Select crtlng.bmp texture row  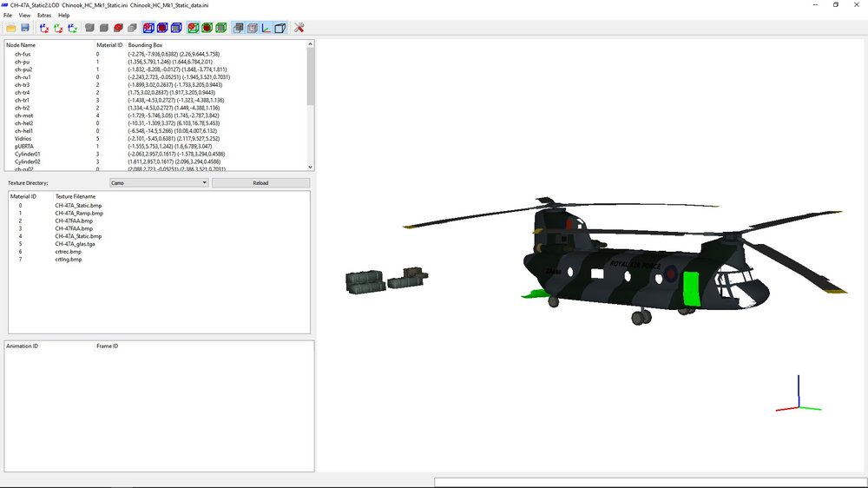pos(159,260)
